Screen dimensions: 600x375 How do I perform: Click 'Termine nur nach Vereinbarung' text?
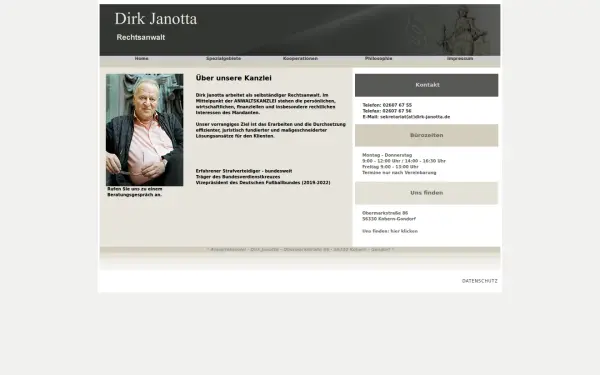tap(399, 173)
